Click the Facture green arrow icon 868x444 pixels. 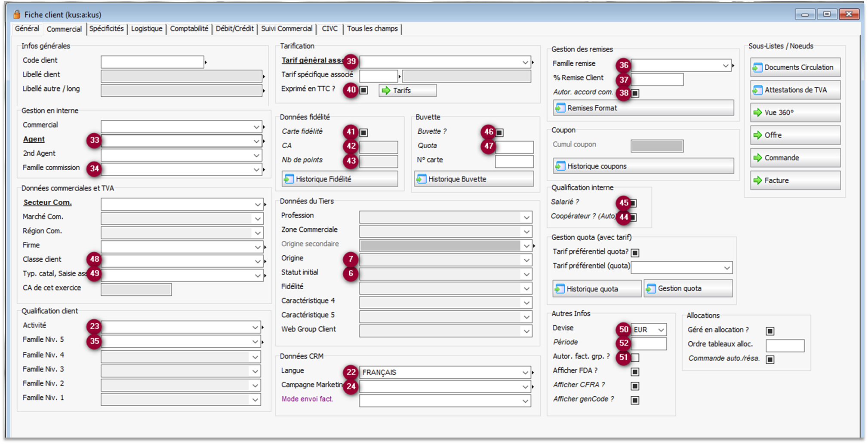point(757,181)
